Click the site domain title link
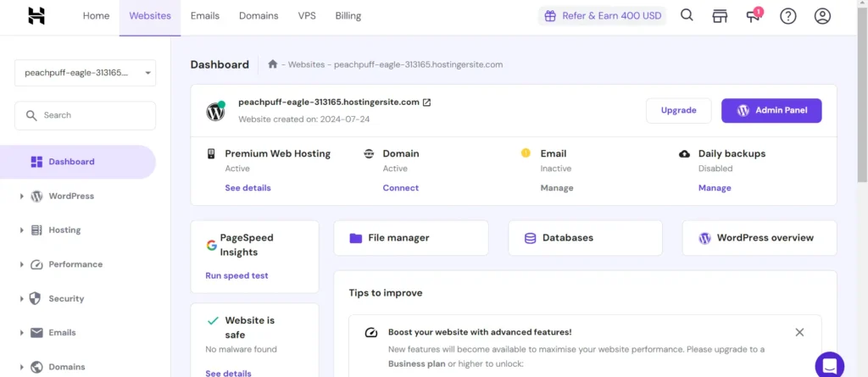Screen dimensions: 868x377 coord(329,103)
